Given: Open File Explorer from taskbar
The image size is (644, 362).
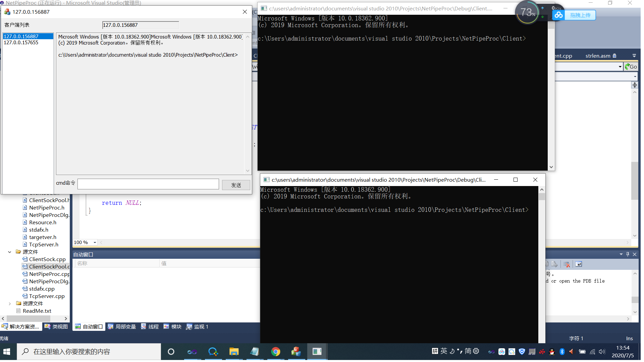Looking at the screenshot, I should pos(234,352).
